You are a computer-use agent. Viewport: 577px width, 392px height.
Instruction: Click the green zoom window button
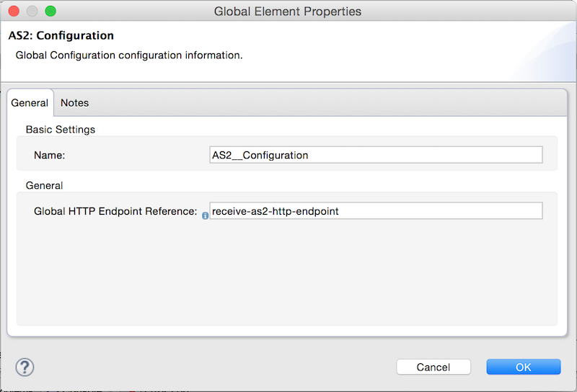pos(50,11)
